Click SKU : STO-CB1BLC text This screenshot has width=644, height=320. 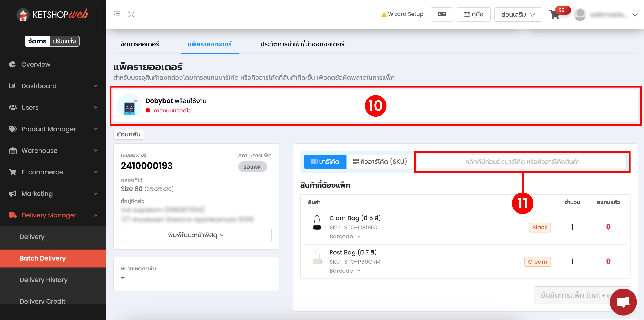(353, 227)
